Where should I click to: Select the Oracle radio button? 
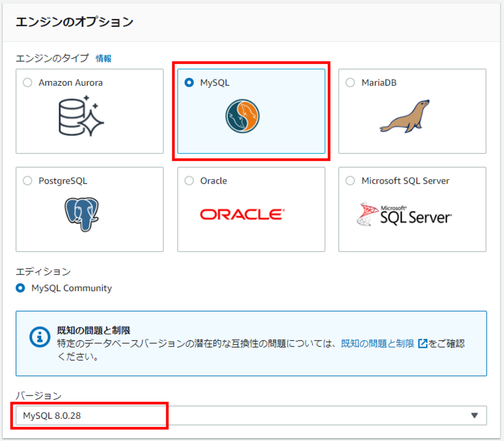[189, 181]
